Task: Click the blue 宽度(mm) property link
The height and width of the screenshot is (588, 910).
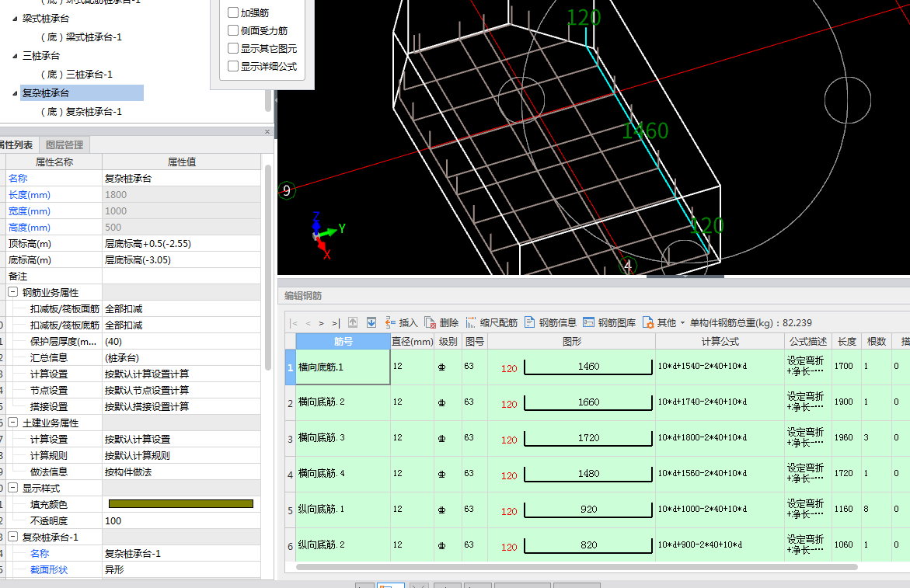Action: (x=30, y=211)
